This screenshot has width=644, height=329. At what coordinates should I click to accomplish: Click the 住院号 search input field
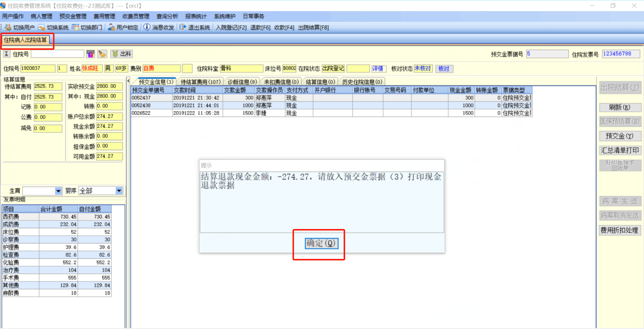tap(57, 54)
